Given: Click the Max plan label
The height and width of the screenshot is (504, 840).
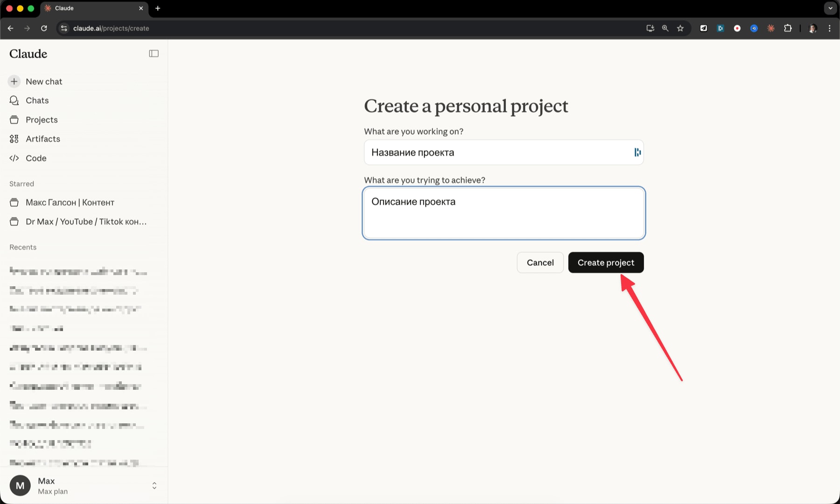Looking at the screenshot, I should (53, 491).
